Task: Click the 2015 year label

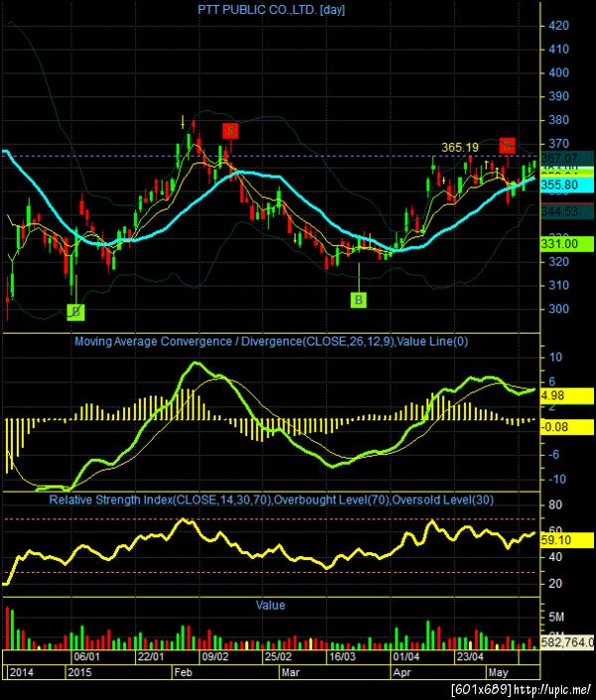Action: [x=79, y=672]
